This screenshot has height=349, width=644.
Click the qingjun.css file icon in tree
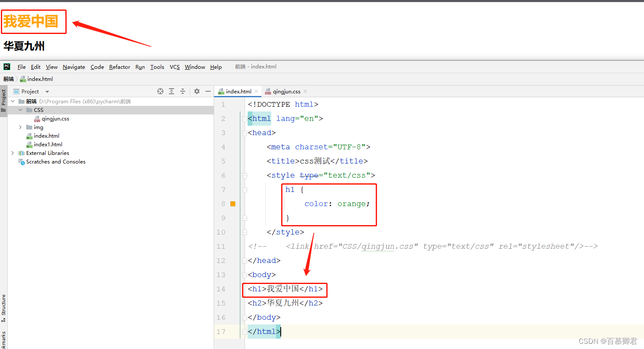click(37, 119)
